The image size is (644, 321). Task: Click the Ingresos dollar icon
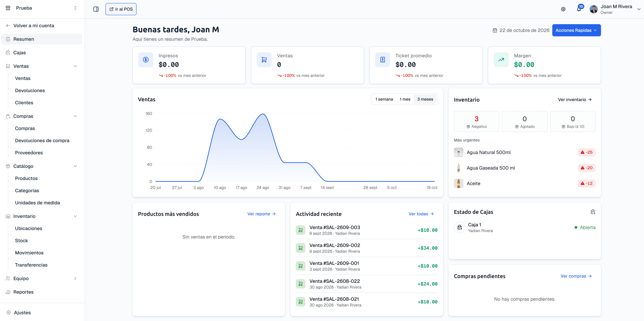146,60
